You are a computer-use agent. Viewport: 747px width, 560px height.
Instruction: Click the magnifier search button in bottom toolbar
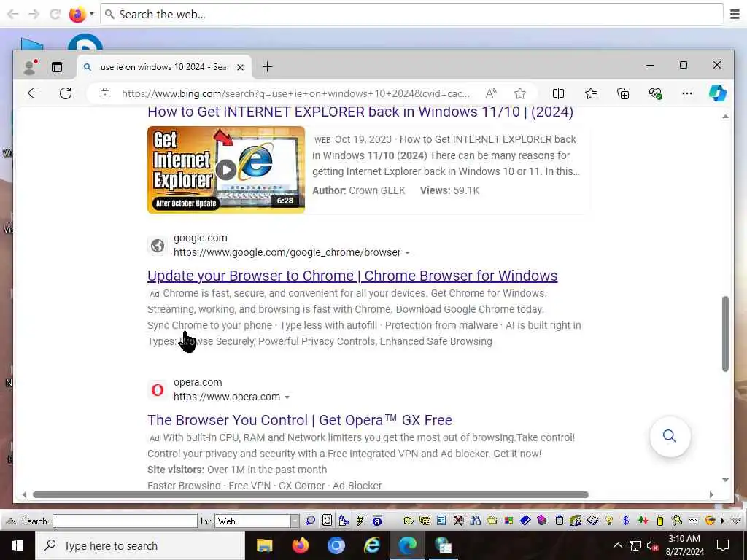(x=310, y=521)
